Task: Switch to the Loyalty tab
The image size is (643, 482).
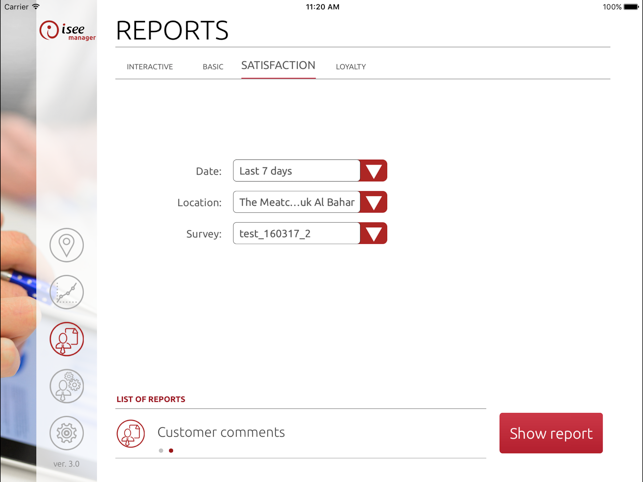Action: tap(351, 66)
